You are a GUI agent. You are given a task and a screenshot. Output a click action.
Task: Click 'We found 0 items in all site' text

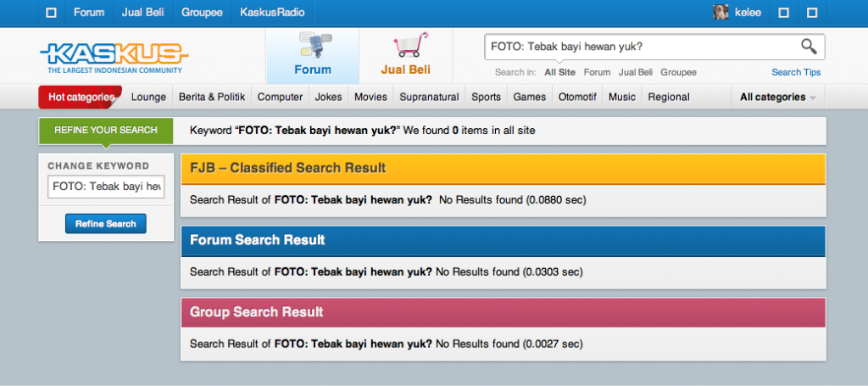469,131
